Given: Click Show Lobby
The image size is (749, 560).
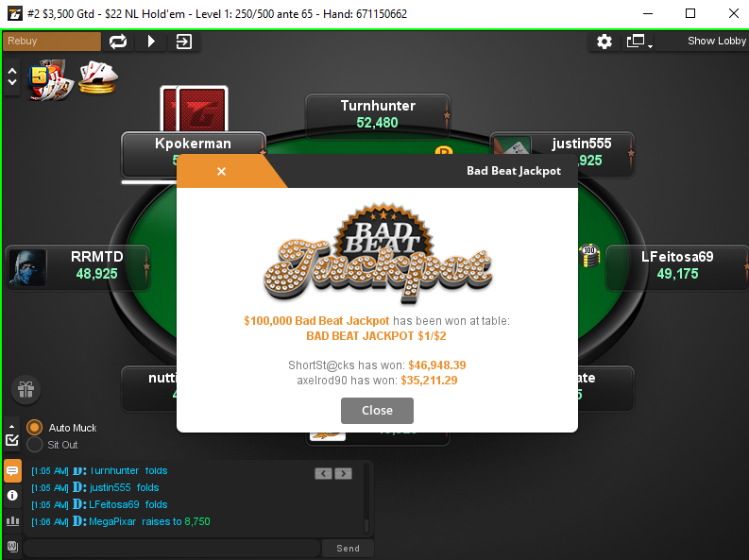Looking at the screenshot, I should (716, 41).
